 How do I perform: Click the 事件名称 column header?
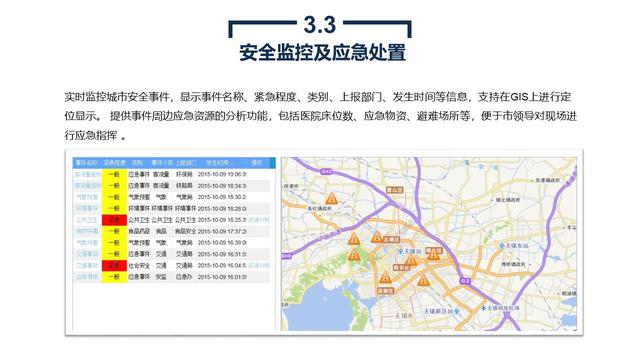click(86, 163)
